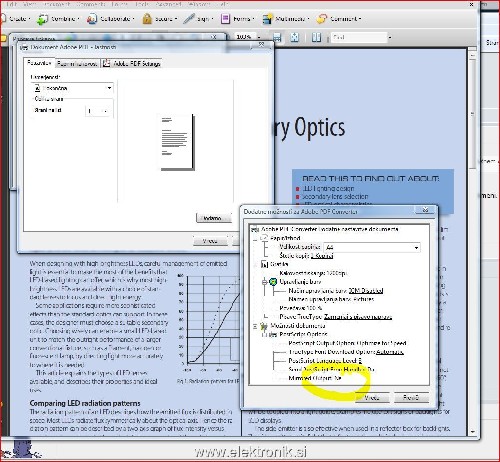Collapse the PostScript Options tree node

(x=264, y=334)
